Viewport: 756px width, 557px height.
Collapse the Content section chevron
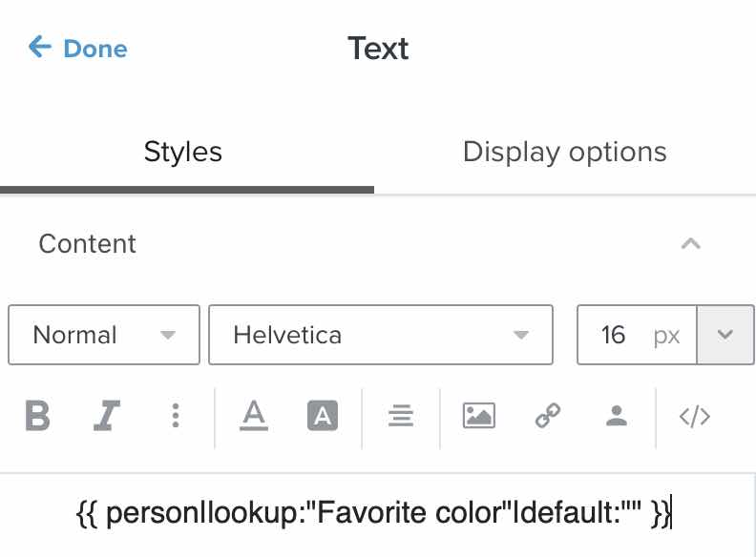tap(691, 244)
